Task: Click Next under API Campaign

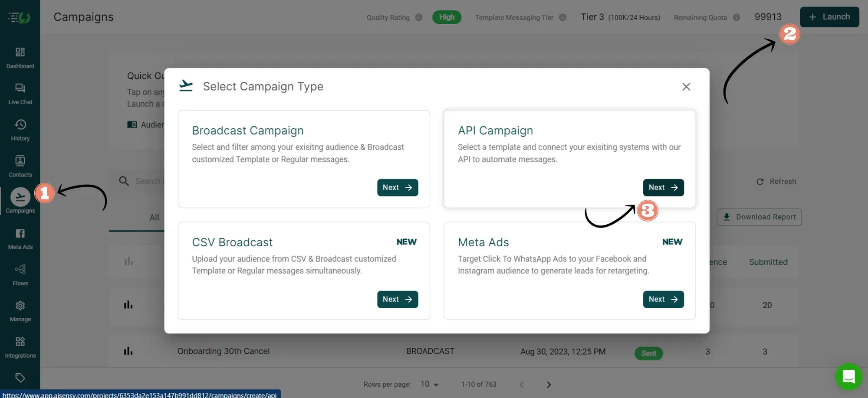Action: 663,188
